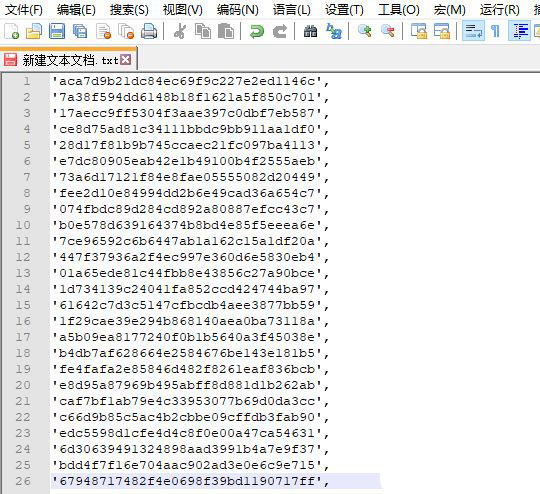Click the text '17aecc9ff5304f3aae397c0dbf7eb587'
Image resolution: width=540 pixels, height=494 pixels.
click(x=187, y=113)
